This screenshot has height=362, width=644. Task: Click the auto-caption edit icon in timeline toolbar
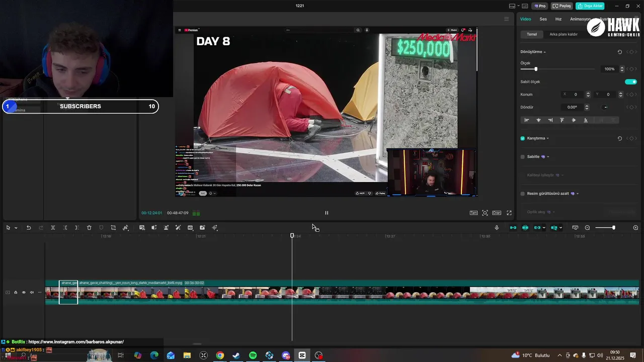(x=142, y=228)
